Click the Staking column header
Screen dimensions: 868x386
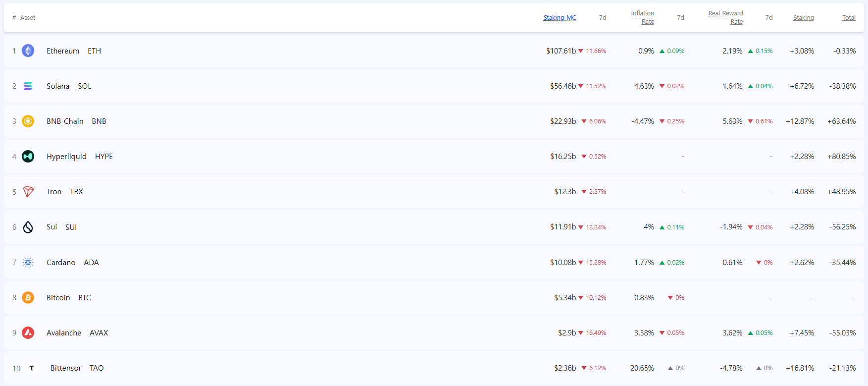point(803,18)
